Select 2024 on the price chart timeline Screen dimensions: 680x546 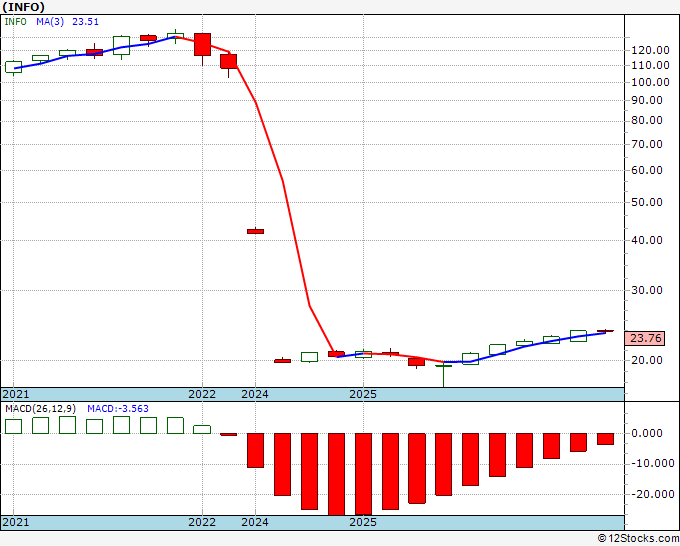[x=255, y=394]
